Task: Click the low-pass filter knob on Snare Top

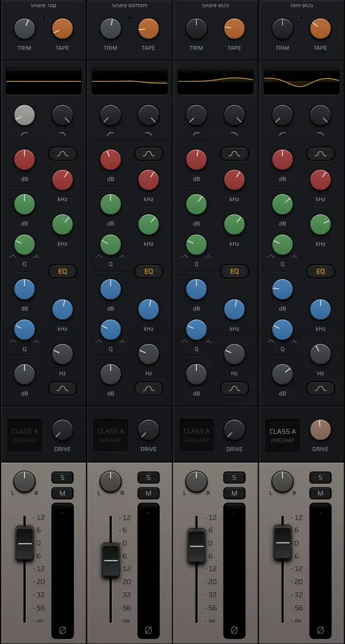Action: point(62,115)
